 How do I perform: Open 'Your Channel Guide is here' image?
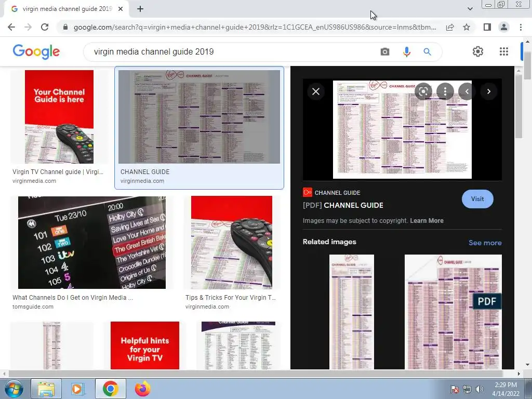(x=59, y=117)
